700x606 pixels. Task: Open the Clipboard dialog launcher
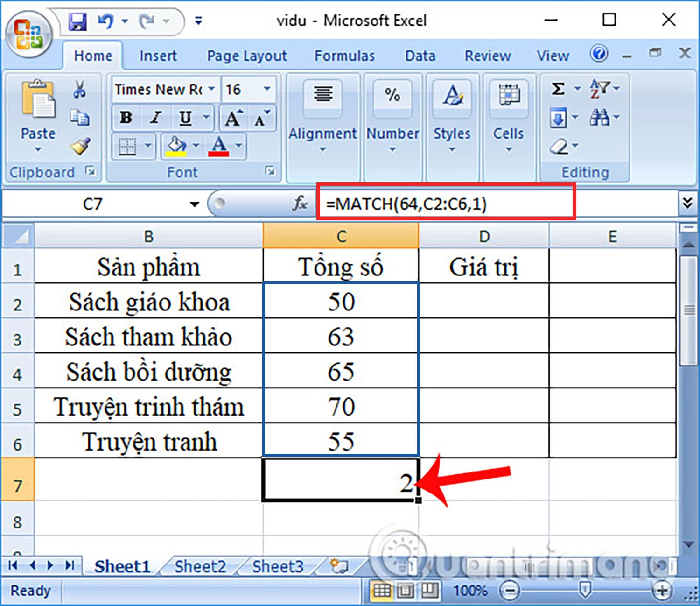[x=91, y=171]
